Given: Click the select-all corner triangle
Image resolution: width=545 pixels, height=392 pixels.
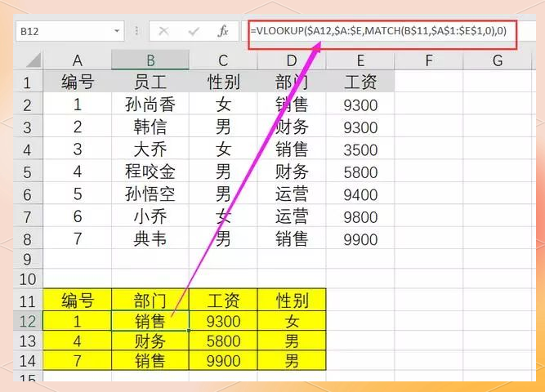Looking at the screenshot, I should pyautogui.click(x=34, y=60).
